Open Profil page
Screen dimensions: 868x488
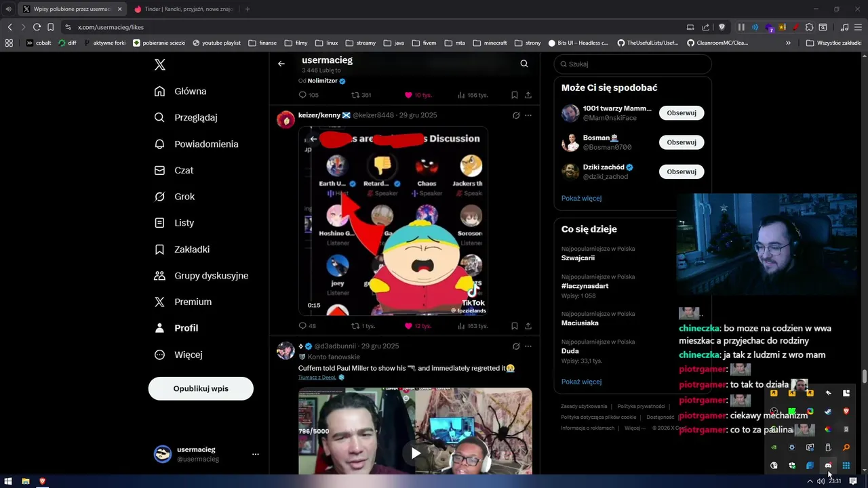176,328
